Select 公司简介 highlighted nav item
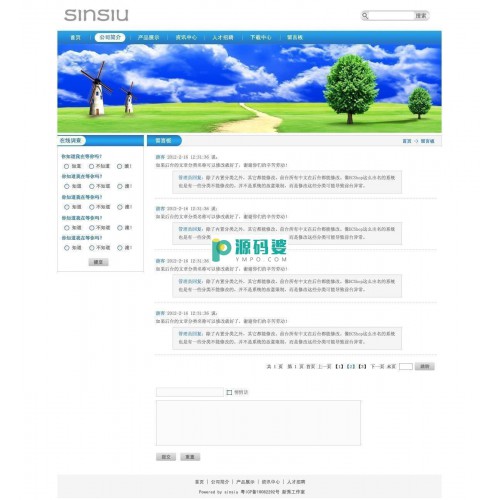Image resolution: width=500 pixels, height=500 pixels. click(110, 37)
